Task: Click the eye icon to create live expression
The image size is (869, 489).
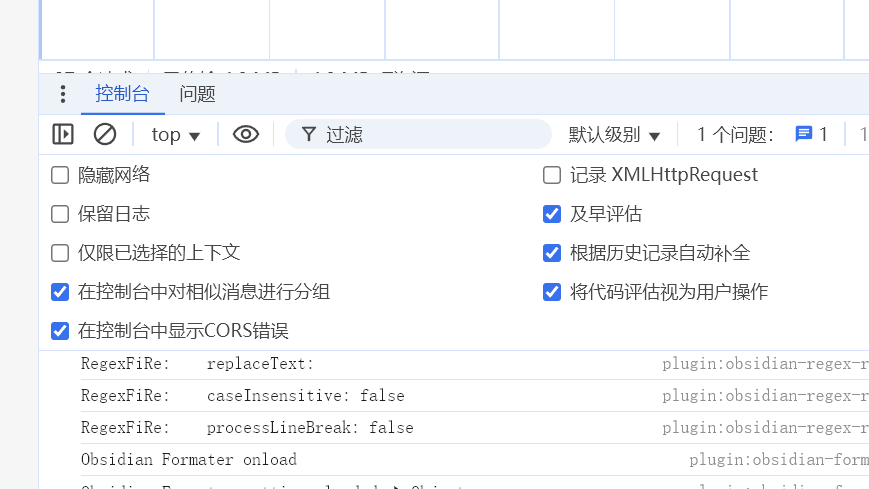Action: [x=246, y=134]
